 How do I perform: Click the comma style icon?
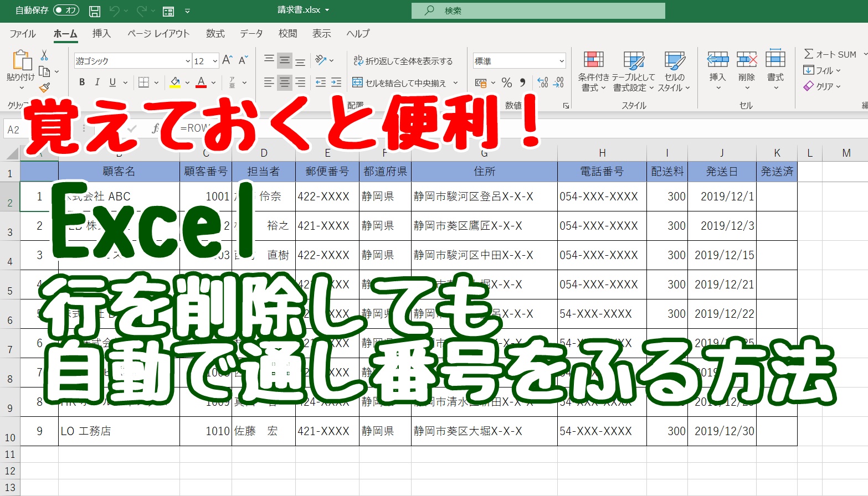coord(522,83)
